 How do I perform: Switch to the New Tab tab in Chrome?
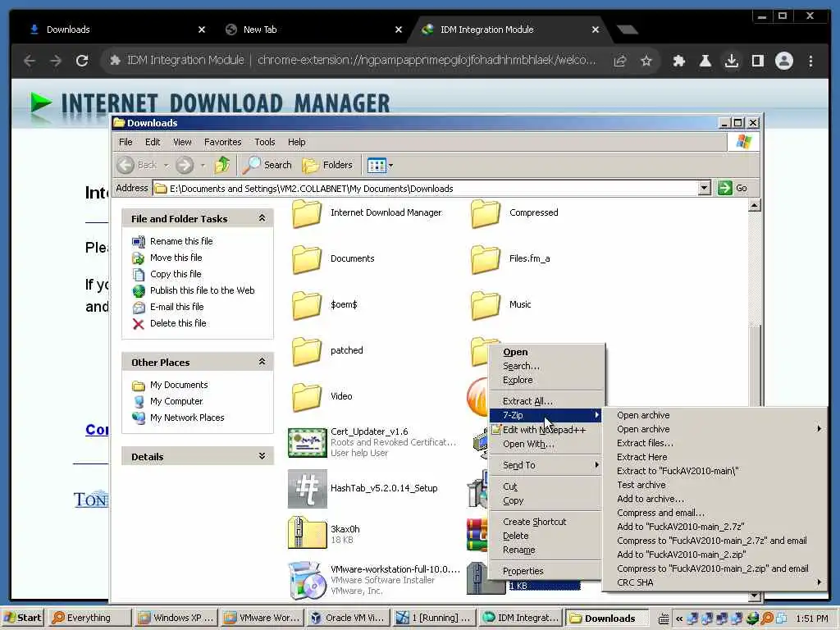point(311,30)
